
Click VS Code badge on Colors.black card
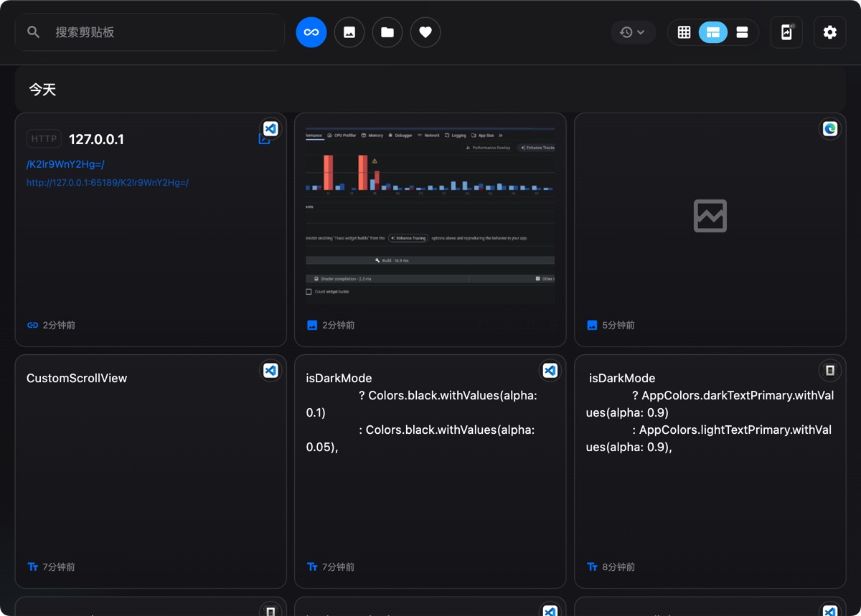point(550,371)
